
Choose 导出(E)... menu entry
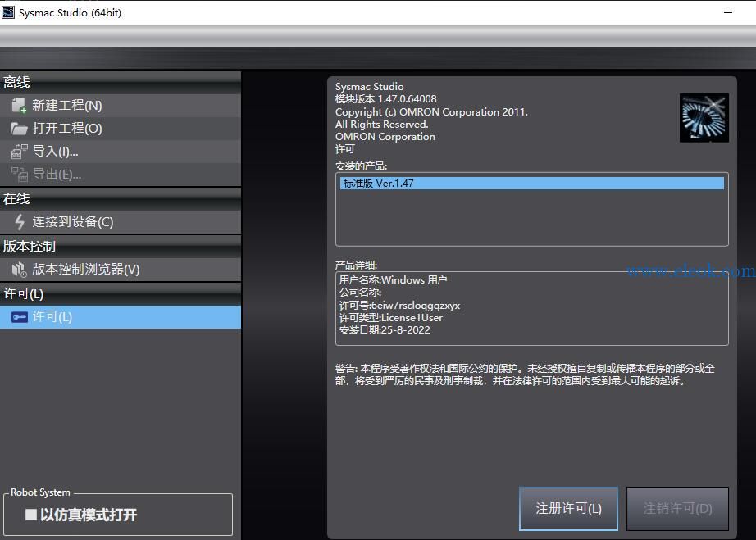point(121,175)
